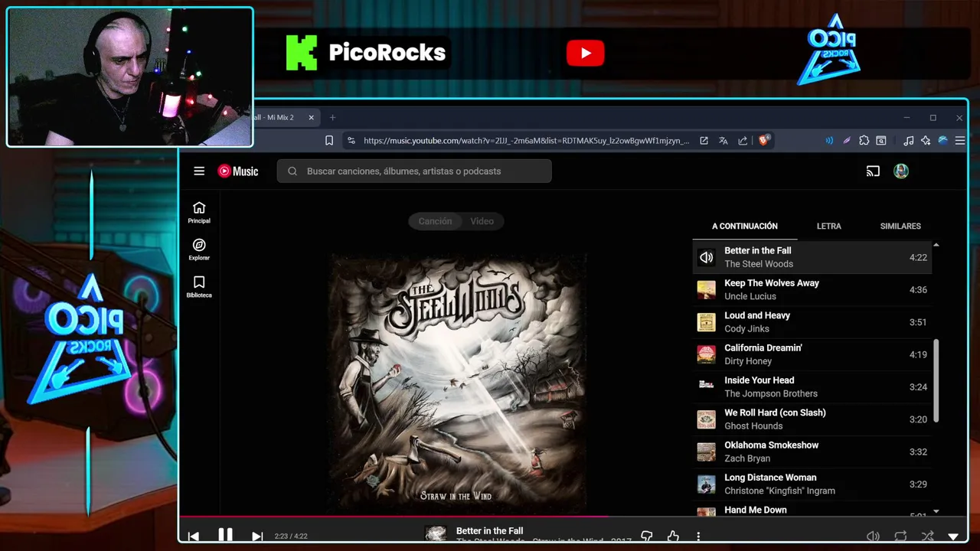
Task: Toggle shuffle mode
Action: click(927, 536)
